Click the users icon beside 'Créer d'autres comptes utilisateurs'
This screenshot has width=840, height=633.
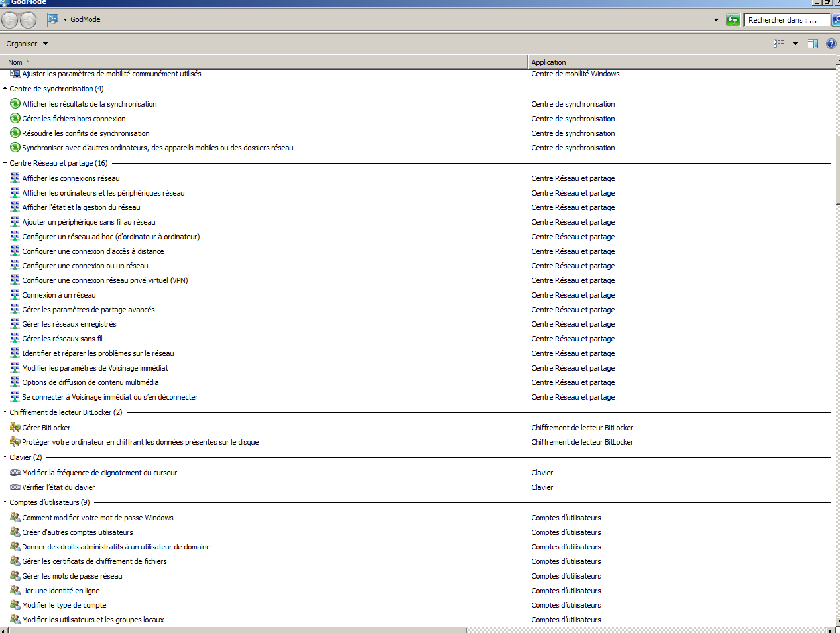tap(15, 532)
